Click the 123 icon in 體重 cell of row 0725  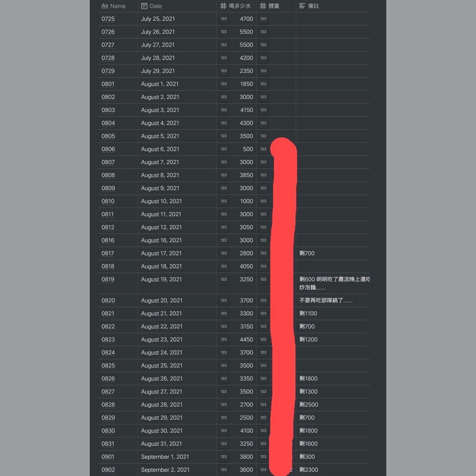pos(263,19)
